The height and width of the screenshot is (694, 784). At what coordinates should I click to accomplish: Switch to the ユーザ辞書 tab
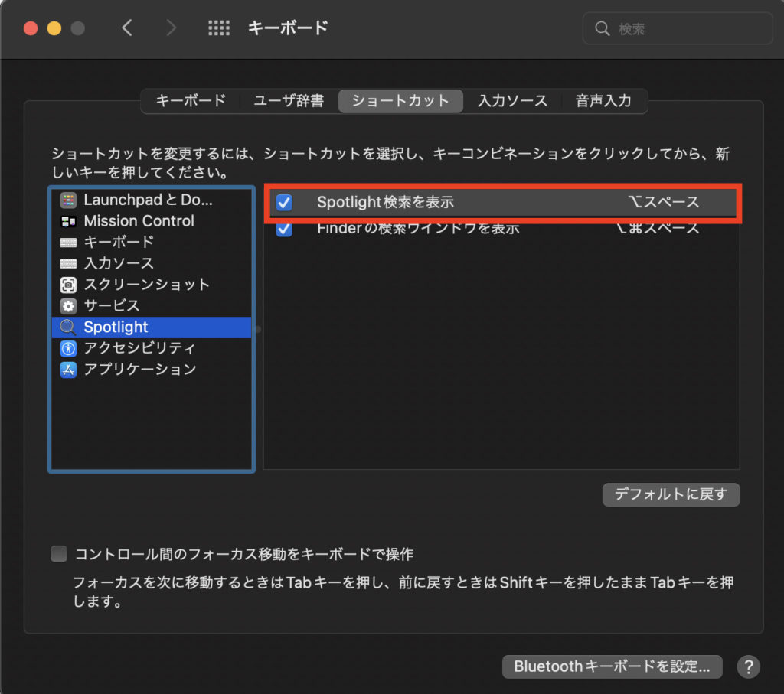coord(289,101)
